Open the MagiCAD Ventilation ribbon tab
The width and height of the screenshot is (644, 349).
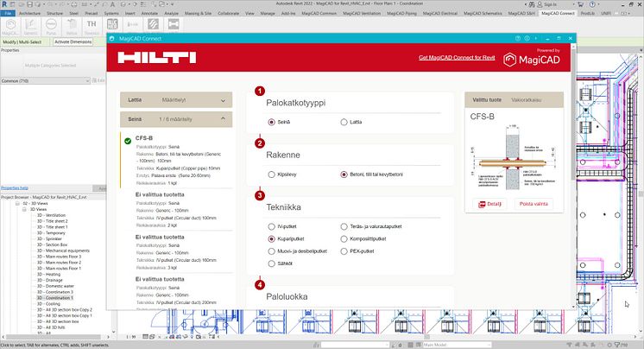[362, 13]
